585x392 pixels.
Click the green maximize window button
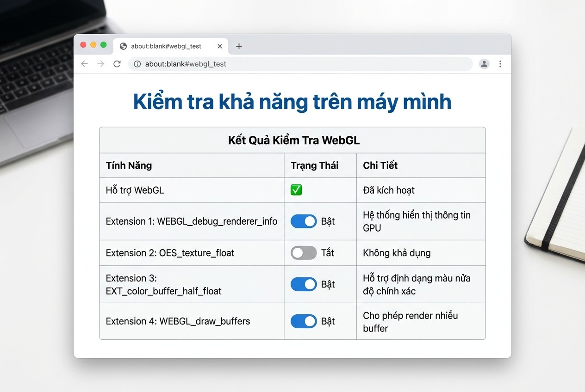coord(104,45)
